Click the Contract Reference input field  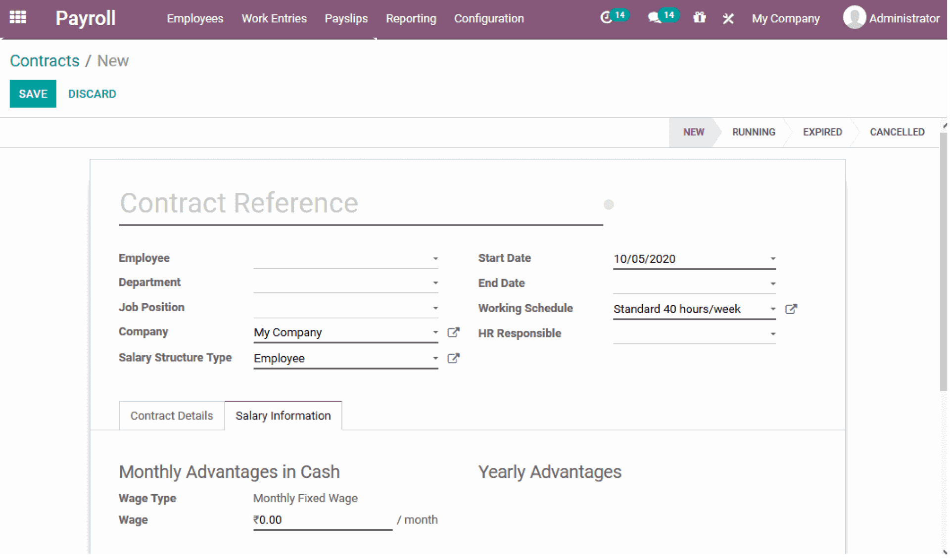[360, 203]
